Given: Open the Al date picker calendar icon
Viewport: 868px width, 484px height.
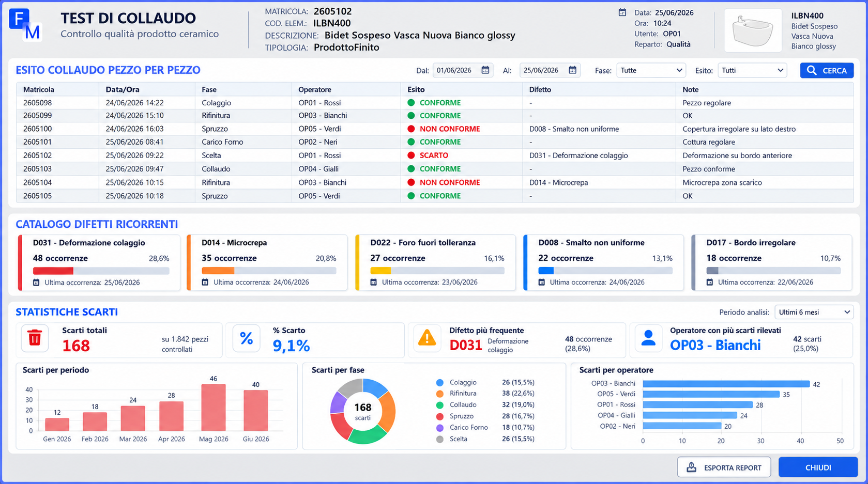Looking at the screenshot, I should (x=572, y=70).
